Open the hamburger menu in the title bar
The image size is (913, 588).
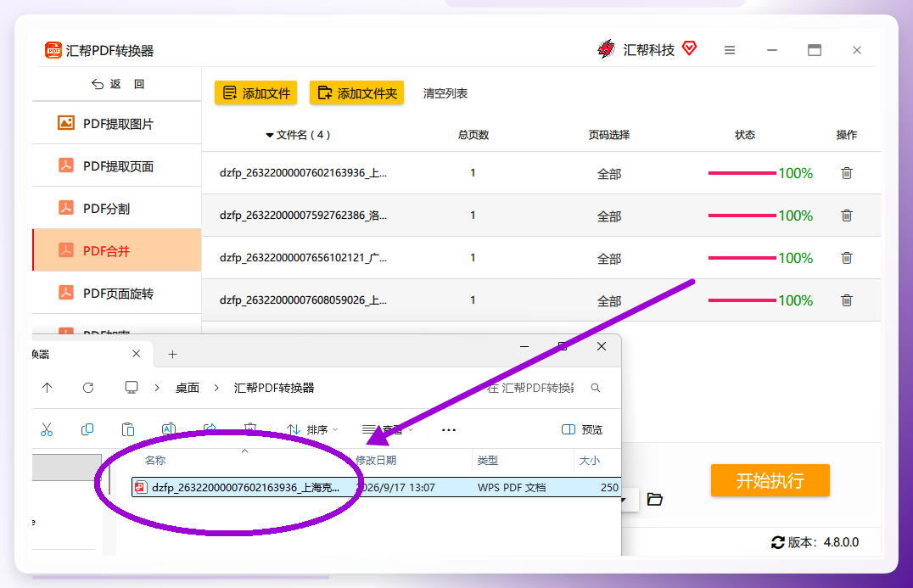[730, 50]
